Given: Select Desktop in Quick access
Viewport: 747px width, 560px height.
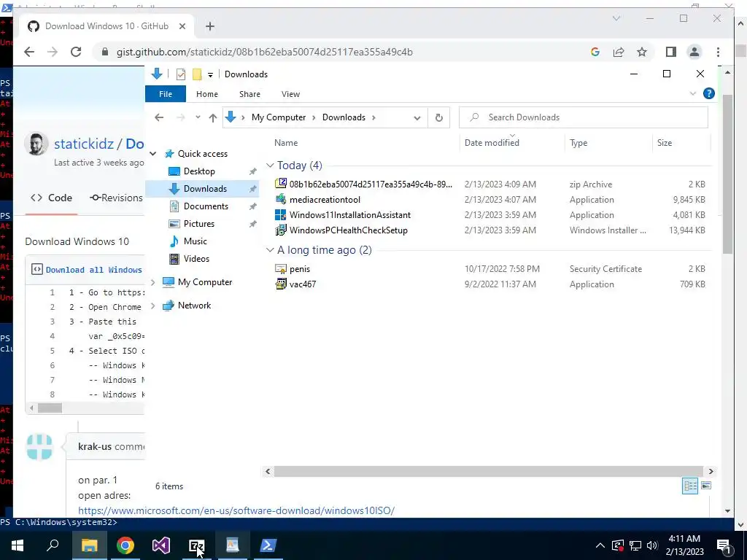Looking at the screenshot, I should coord(199,171).
